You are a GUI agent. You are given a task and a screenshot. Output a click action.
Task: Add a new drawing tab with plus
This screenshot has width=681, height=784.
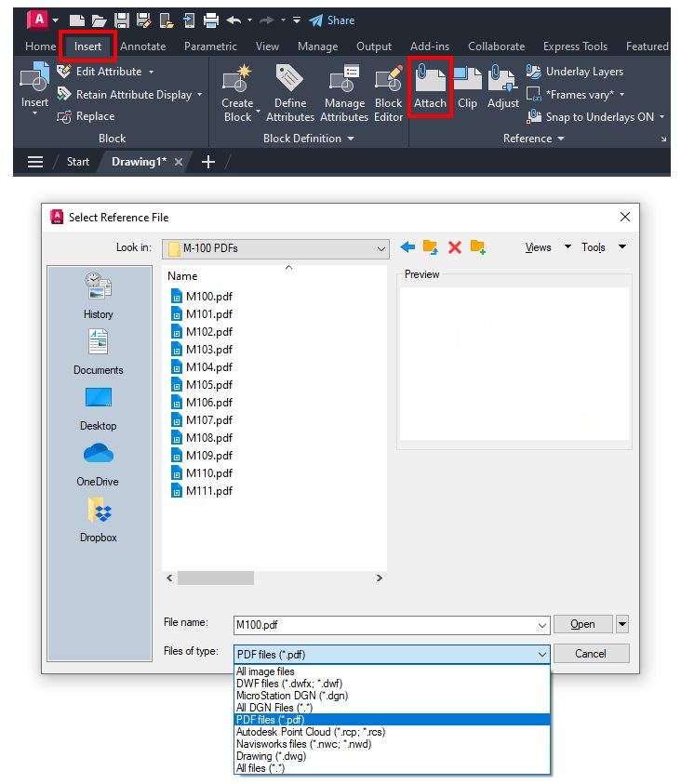click(208, 162)
